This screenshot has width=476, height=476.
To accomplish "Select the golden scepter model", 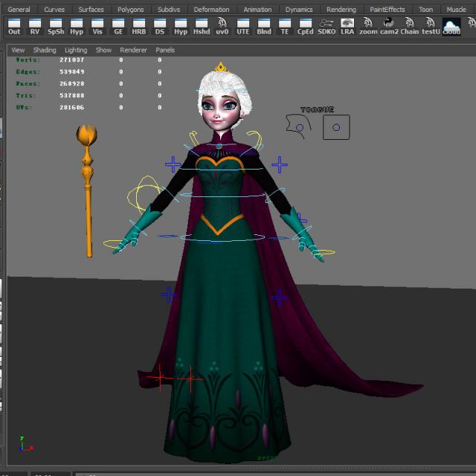I will 87,191.
